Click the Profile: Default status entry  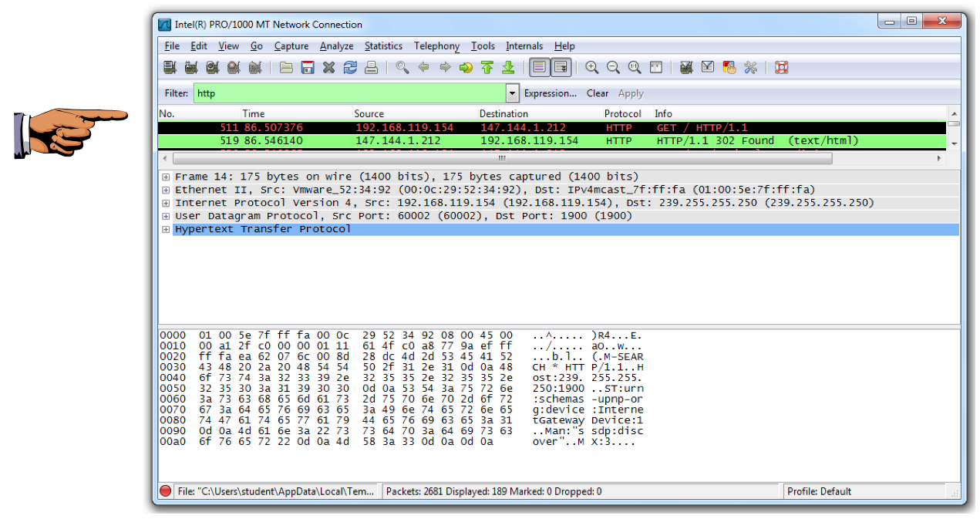coord(818,491)
